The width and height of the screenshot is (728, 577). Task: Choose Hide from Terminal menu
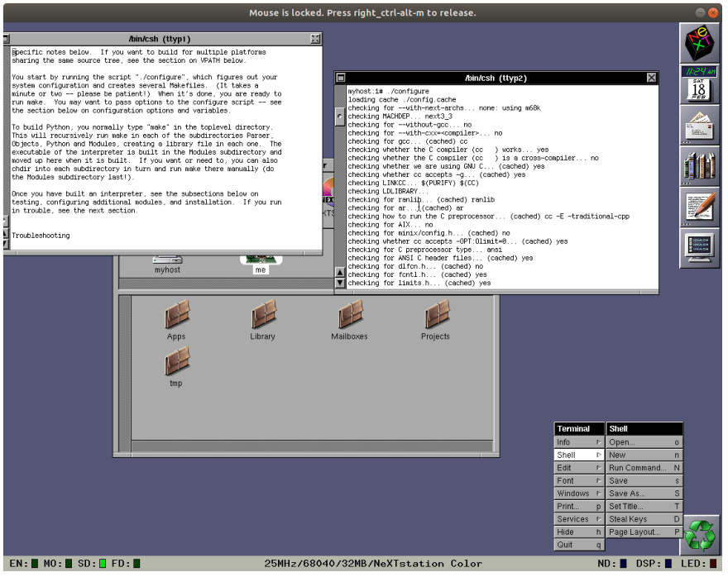click(x=579, y=532)
